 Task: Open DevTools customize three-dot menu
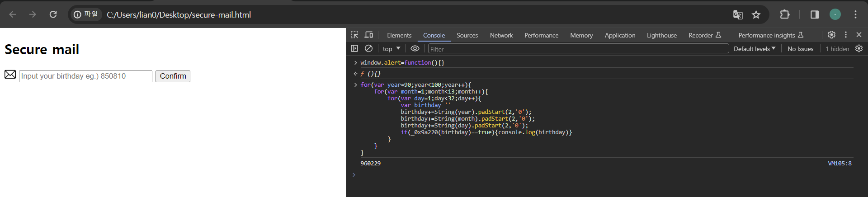[x=846, y=35]
